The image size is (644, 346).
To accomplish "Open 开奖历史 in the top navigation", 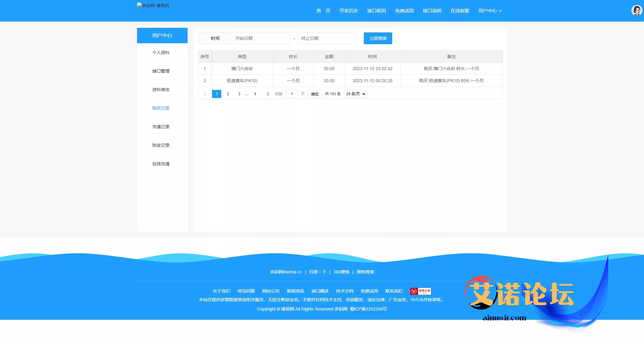I will coord(349,11).
